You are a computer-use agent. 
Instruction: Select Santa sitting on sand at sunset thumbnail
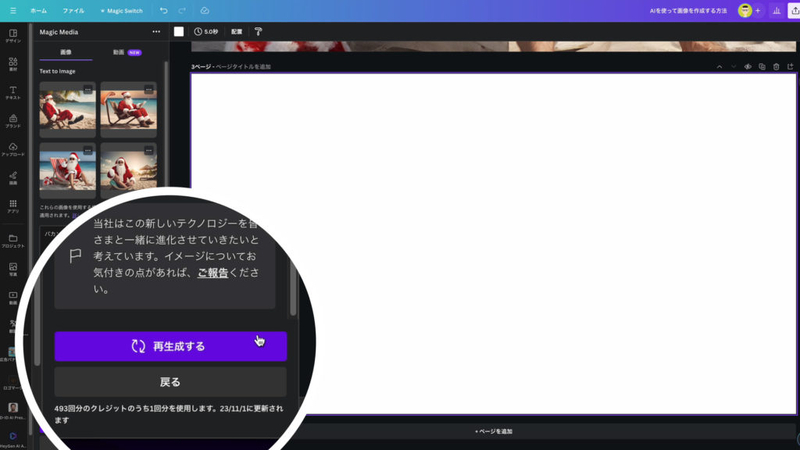tap(129, 170)
